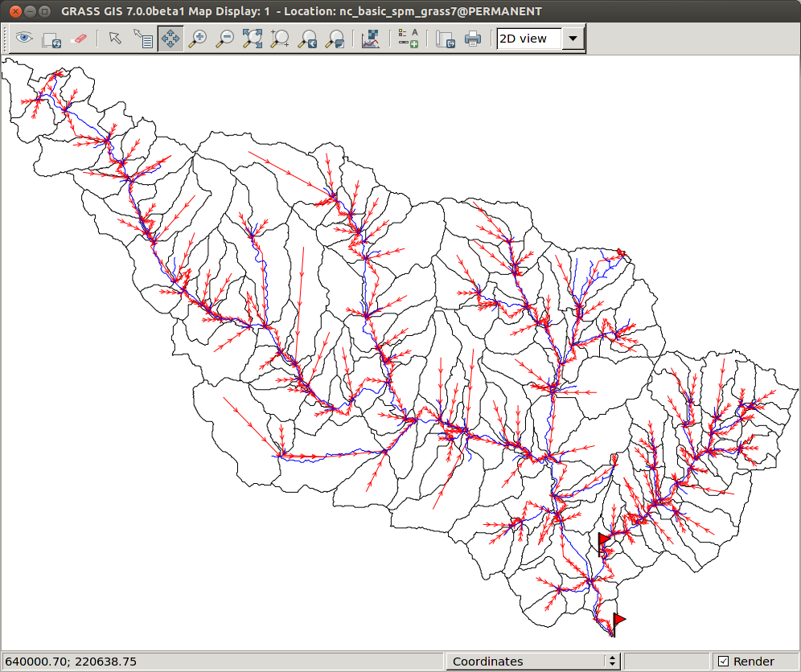Add legend and text overlays
This screenshot has width=801, height=672.
coord(408,39)
